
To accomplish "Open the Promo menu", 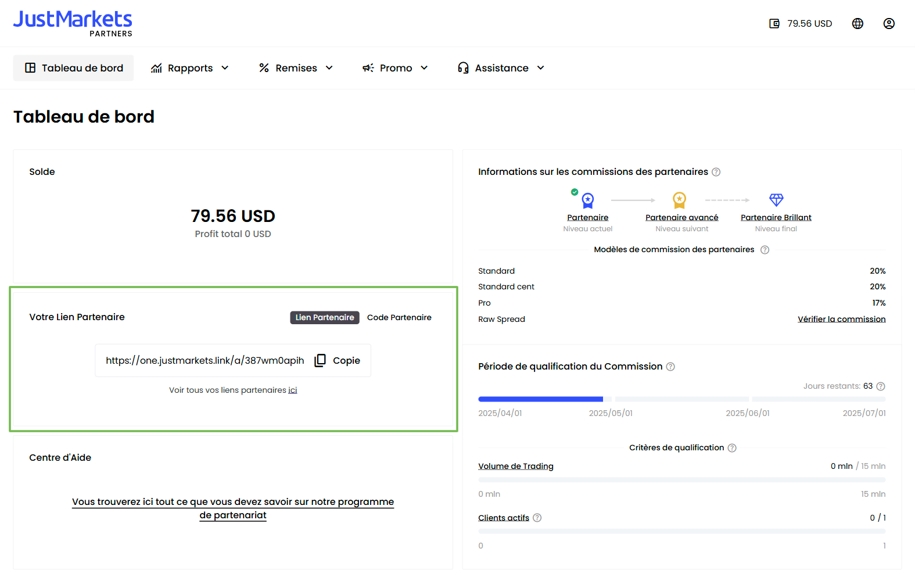I will (396, 68).
